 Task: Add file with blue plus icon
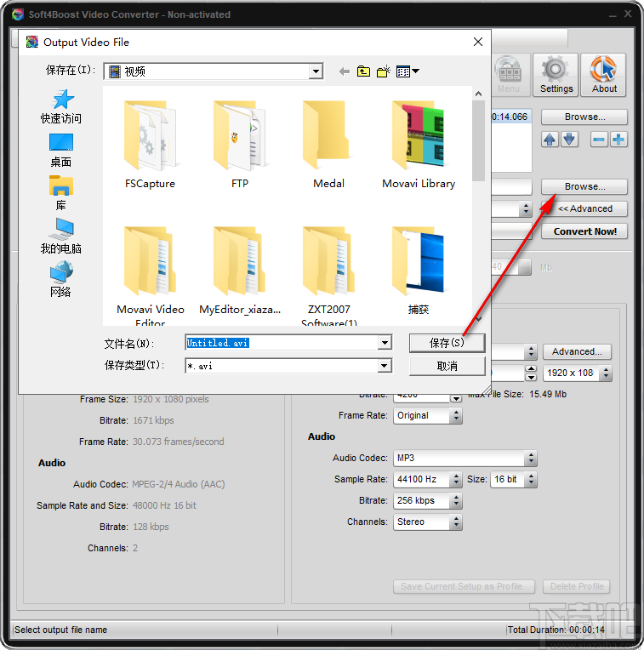(x=618, y=140)
